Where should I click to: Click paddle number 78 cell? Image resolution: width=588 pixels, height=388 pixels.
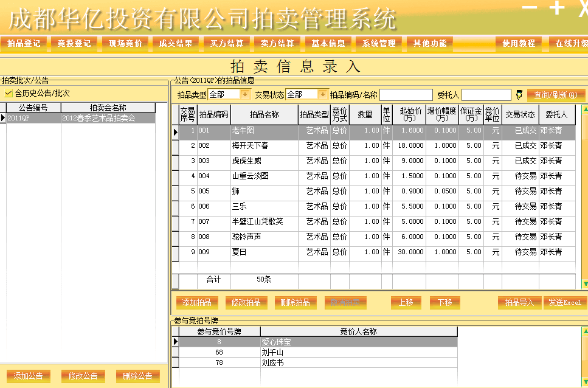220,363
